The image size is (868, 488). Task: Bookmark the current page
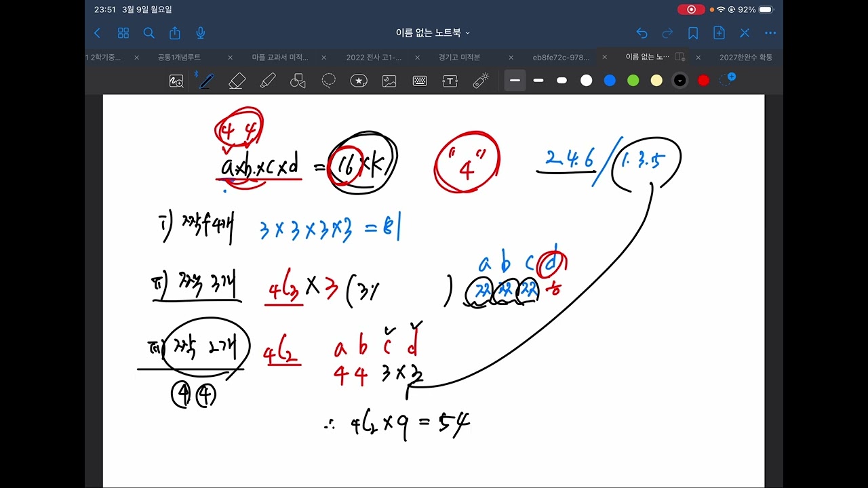pos(693,33)
